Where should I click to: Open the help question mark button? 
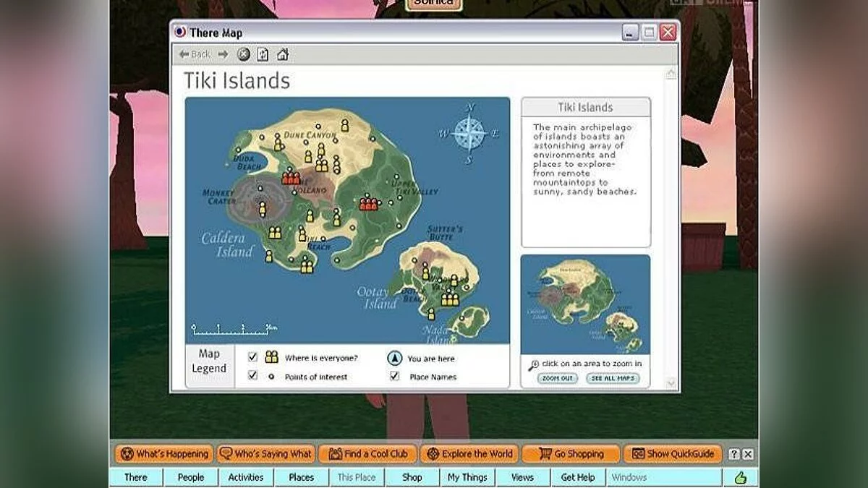734,454
